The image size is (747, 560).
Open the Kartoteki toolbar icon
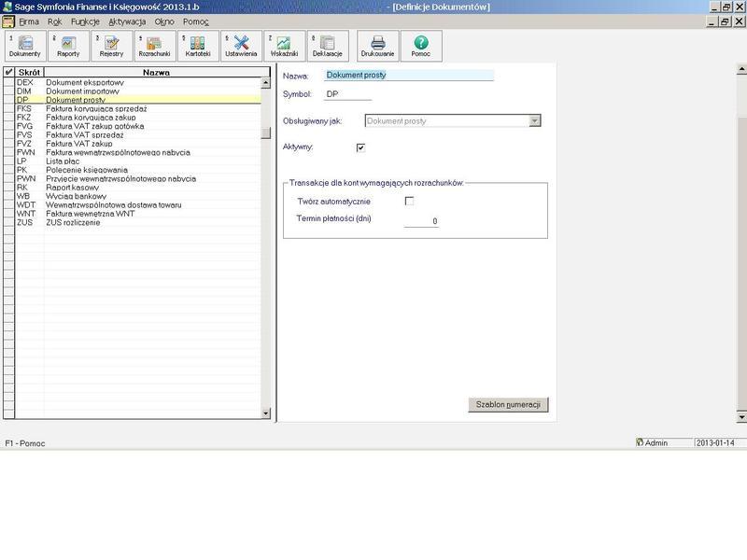click(198, 46)
